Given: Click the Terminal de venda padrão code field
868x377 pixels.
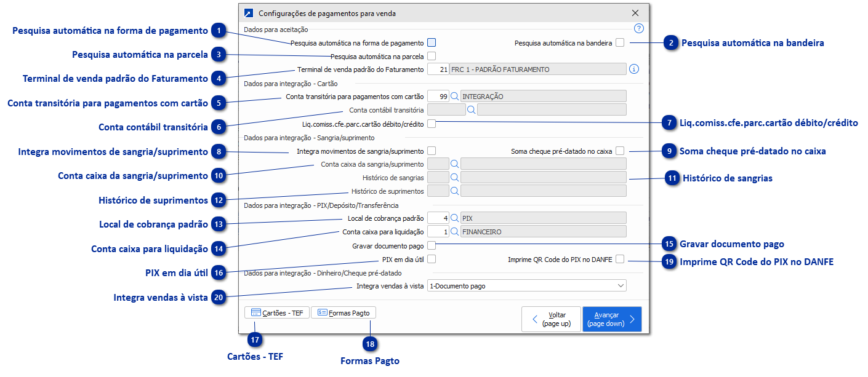Looking at the screenshot, I should (437, 69).
